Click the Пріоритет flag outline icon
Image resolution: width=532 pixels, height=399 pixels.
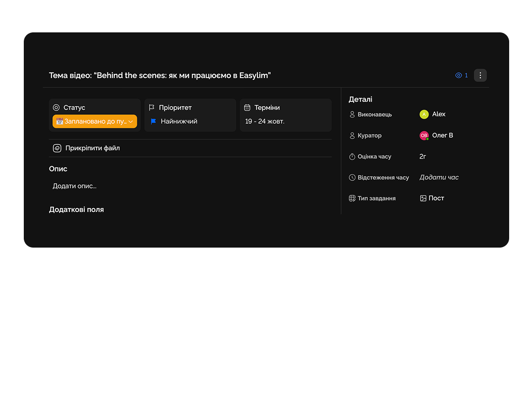[152, 108]
